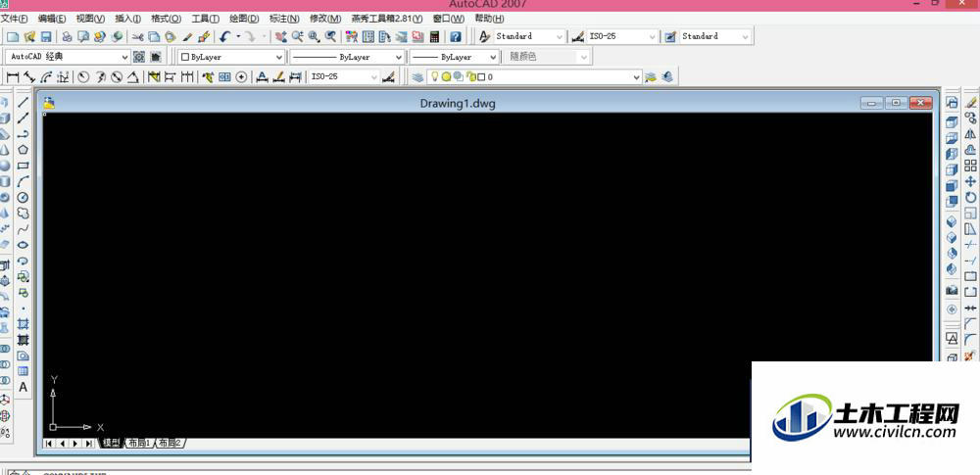Select the Array modify tool
980x475 pixels.
[x=970, y=166]
